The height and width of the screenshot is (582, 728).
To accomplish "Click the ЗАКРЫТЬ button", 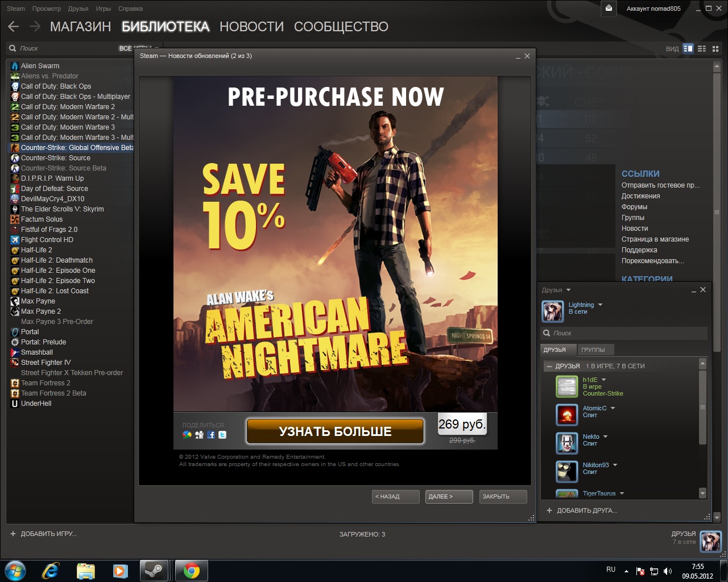I will (503, 497).
